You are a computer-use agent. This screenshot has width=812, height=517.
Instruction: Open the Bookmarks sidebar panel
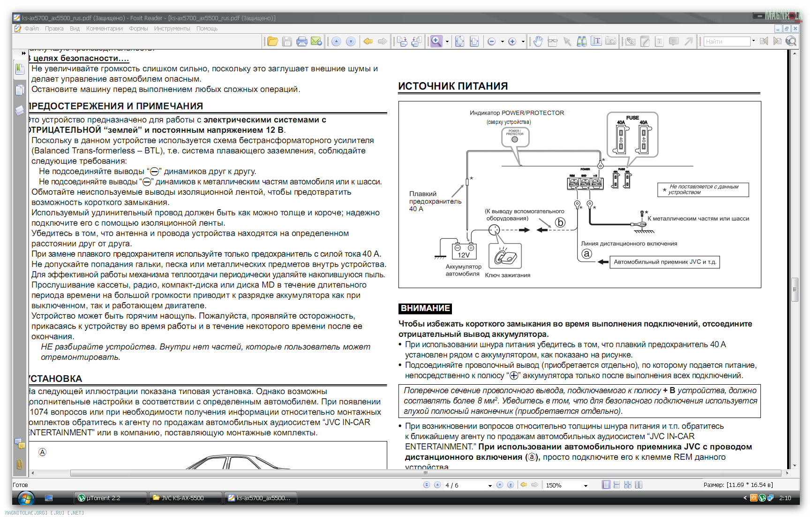pyautogui.click(x=20, y=69)
